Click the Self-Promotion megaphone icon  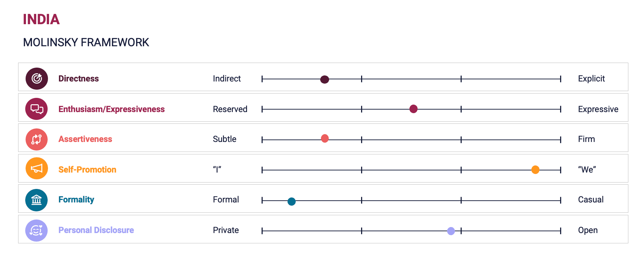pos(37,168)
